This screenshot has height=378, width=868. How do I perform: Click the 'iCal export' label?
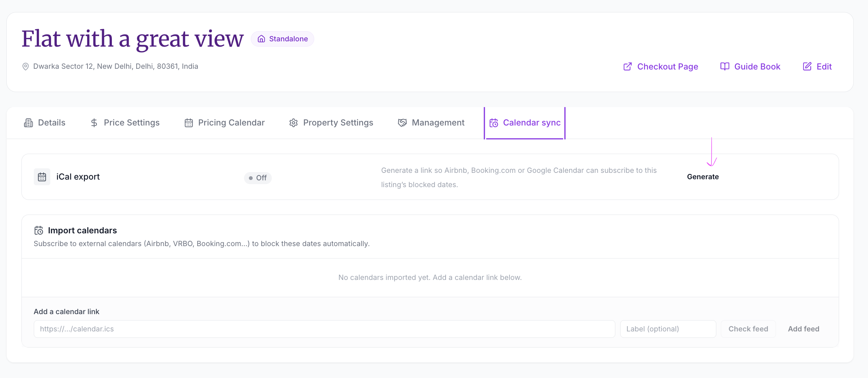coord(78,177)
